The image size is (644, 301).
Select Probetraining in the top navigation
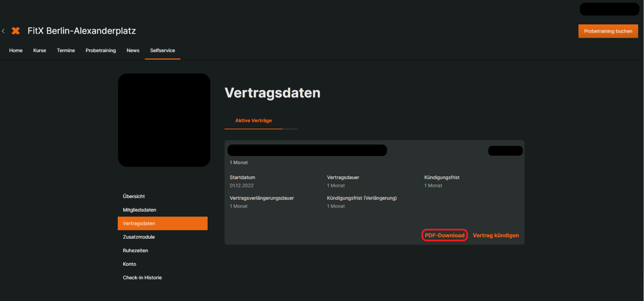coord(100,50)
